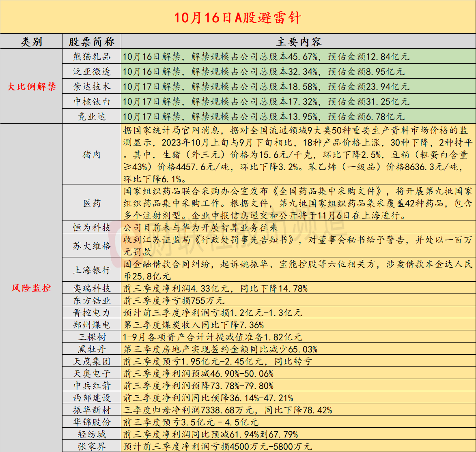Click the content with 预估金额31.25亿元
The image size is (476, 452).
(298, 101)
